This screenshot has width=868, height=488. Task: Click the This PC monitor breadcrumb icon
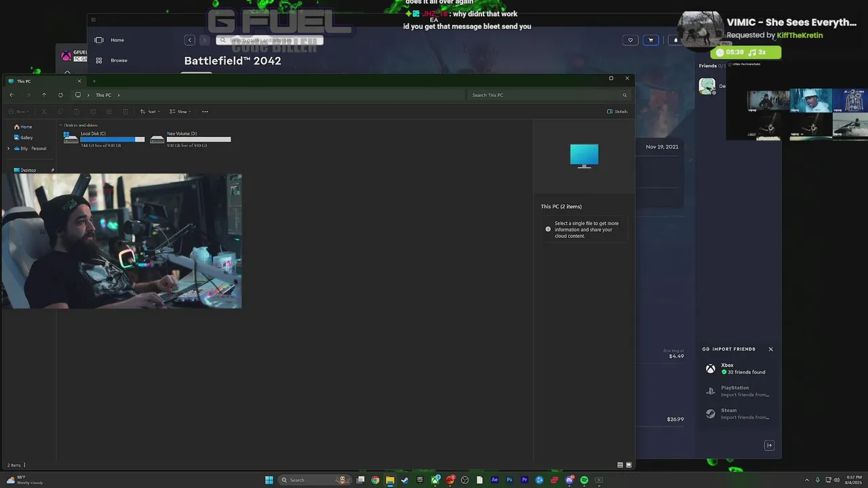click(78, 95)
